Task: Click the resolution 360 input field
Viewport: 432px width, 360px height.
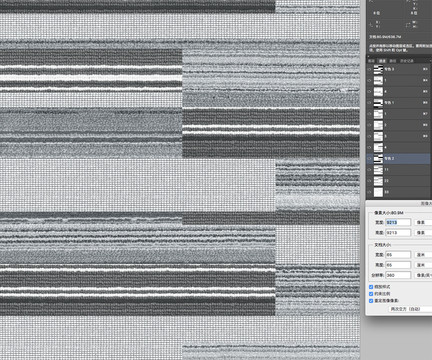Action: (398, 275)
